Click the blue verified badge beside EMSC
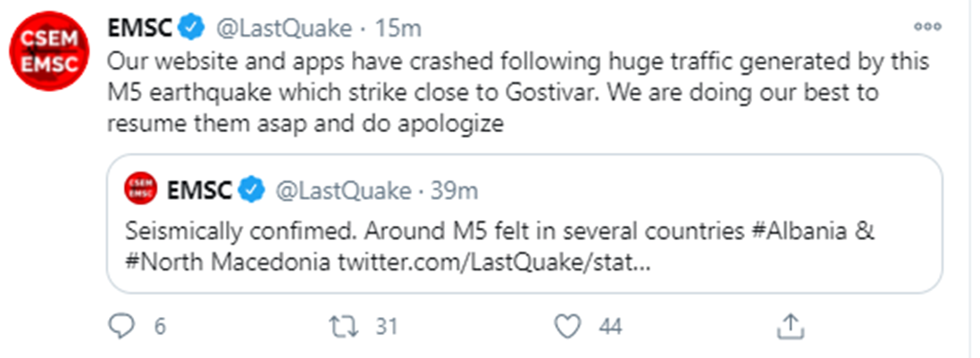Screen dimensions: 980x358 pyautogui.click(x=191, y=28)
